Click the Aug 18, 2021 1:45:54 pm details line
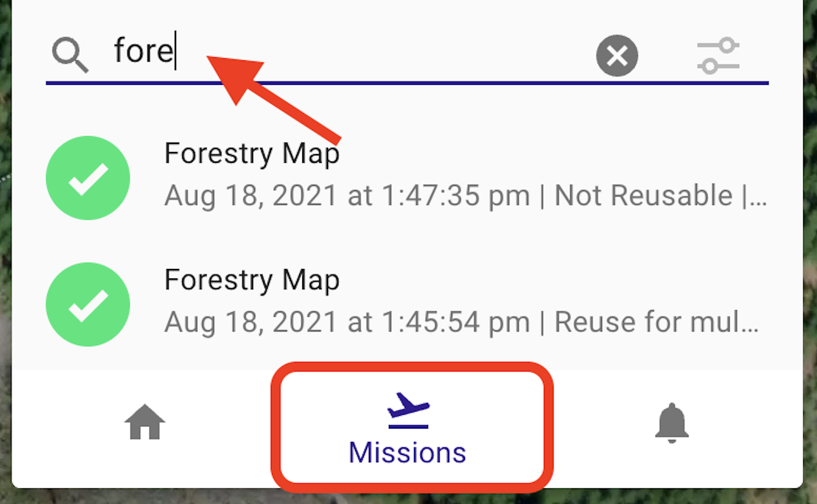The image size is (817, 504). [x=462, y=323]
